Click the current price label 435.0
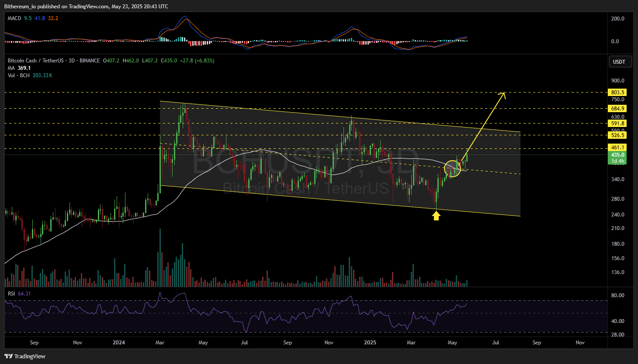The image size is (638, 364). [617, 155]
